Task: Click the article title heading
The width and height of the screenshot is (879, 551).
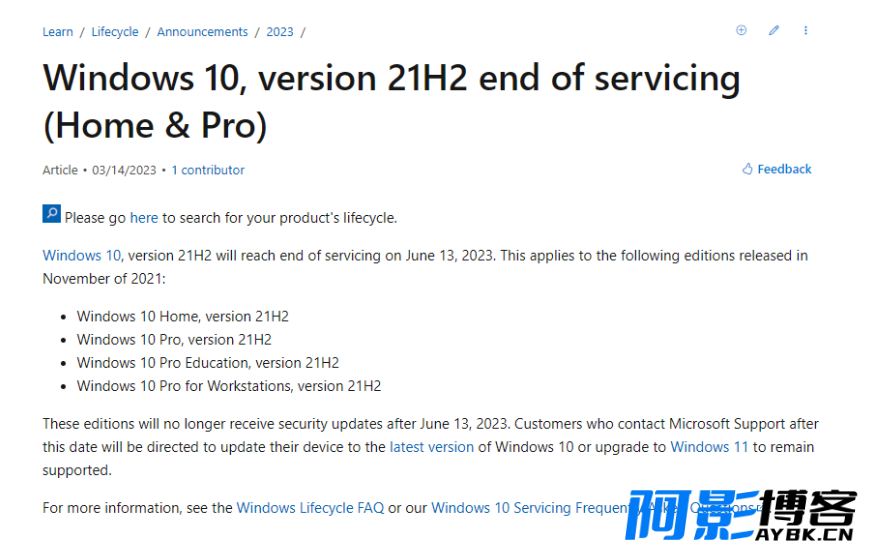Action: 391,101
